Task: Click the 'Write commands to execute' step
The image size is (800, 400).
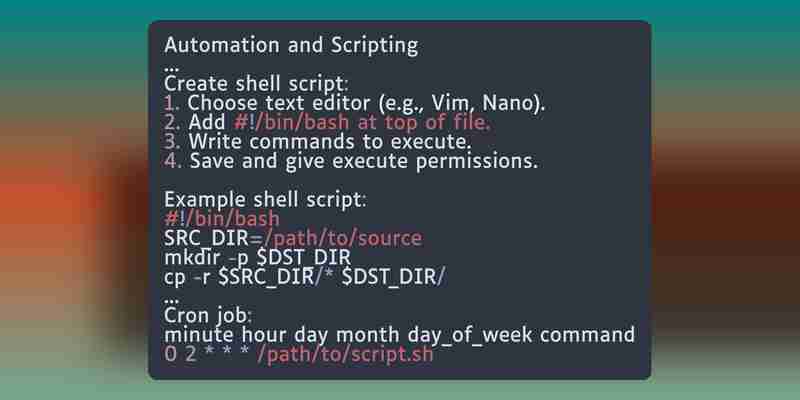Action: (x=318, y=141)
